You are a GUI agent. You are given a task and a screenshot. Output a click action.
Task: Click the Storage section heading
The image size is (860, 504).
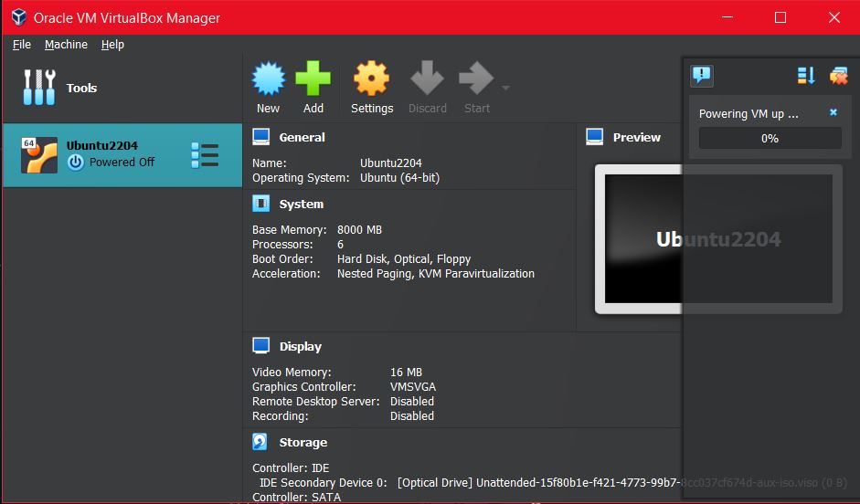(303, 443)
